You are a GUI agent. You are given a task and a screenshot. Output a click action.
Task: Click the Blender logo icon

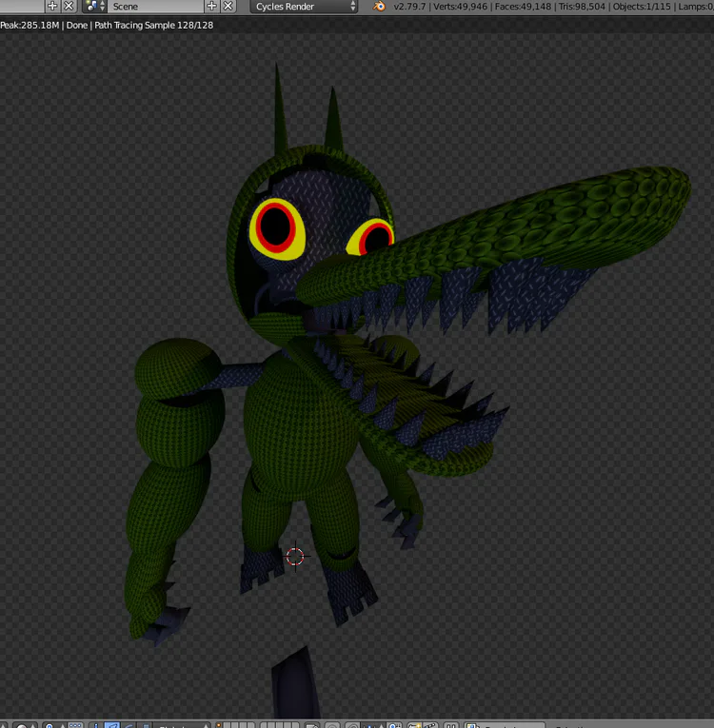pyautogui.click(x=380, y=6)
